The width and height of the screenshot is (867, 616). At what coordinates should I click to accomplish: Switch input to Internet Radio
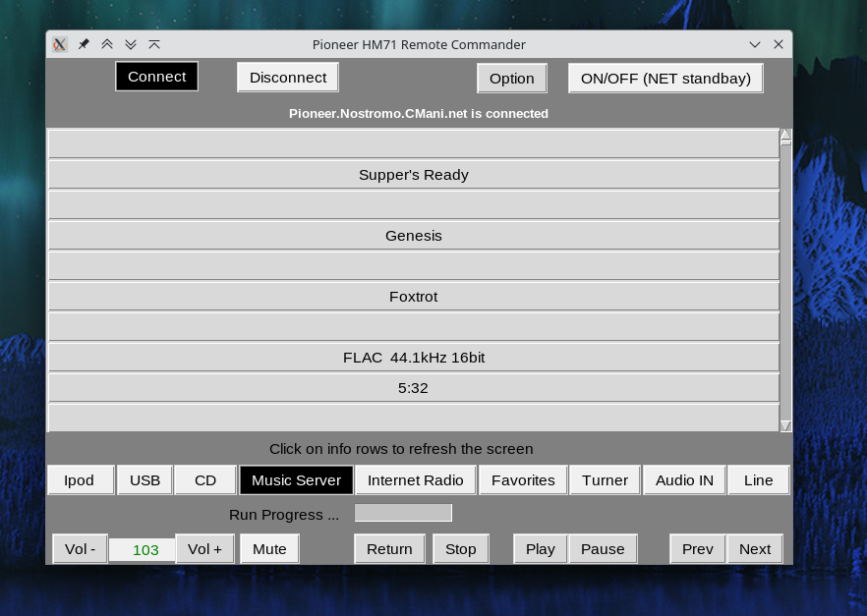pos(416,480)
